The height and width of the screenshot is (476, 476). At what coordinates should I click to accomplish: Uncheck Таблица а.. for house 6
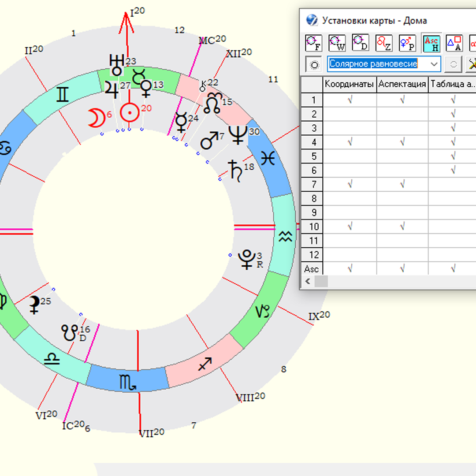(x=453, y=170)
